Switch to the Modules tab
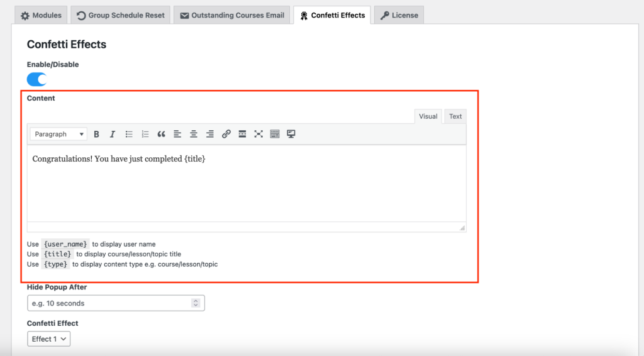 (x=42, y=15)
